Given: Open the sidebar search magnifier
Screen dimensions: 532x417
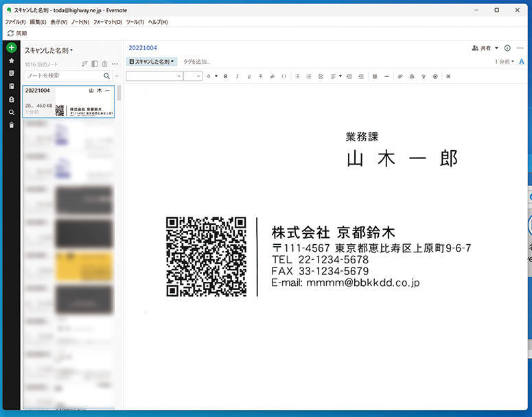Looking at the screenshot, I should coord(11,112).
